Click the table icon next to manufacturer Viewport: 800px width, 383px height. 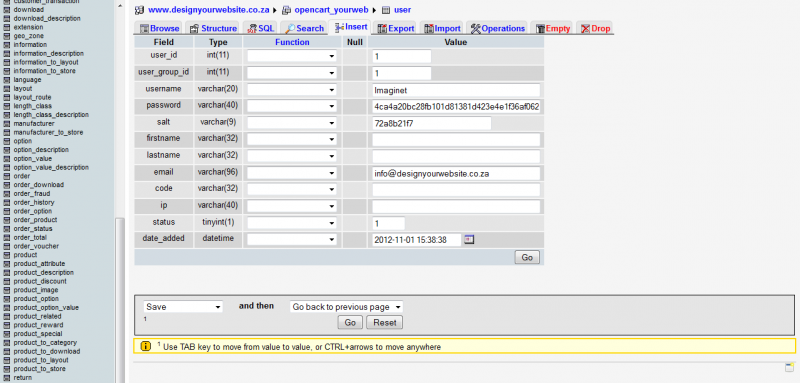[7, 124]
